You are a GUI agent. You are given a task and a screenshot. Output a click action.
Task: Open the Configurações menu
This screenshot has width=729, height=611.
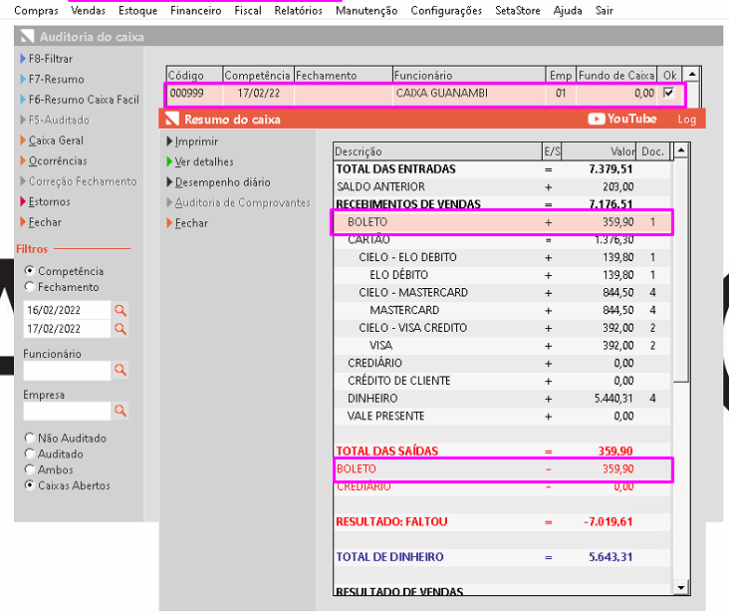coord(446,10)
